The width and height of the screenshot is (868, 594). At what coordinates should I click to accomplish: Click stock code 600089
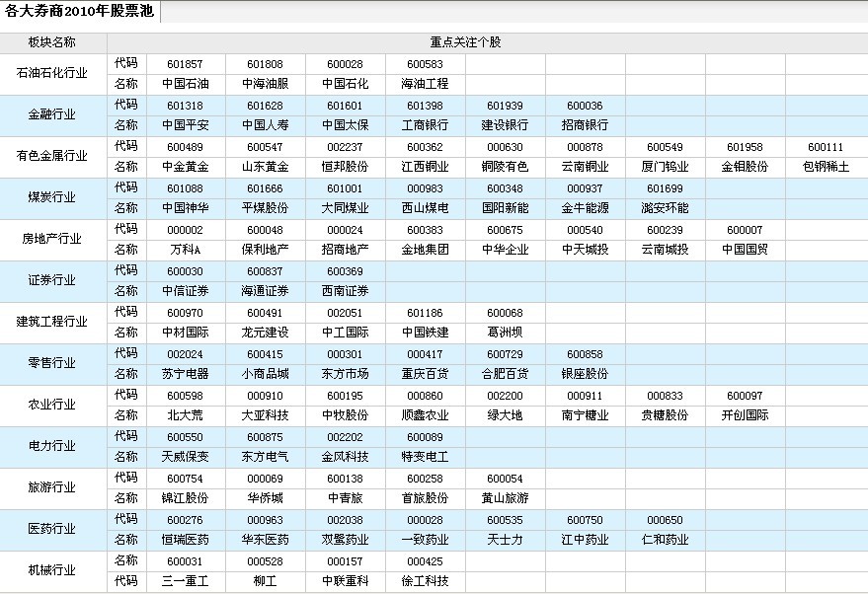click(x=426, y=437)
